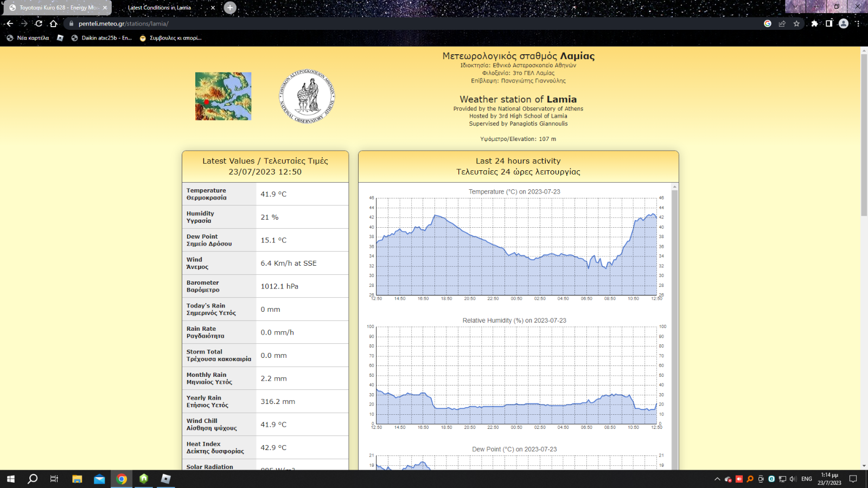
Task: Switch to the Toyotomi Kuro 628 tab
Action: pyautogui.click(x=57, y=8)
